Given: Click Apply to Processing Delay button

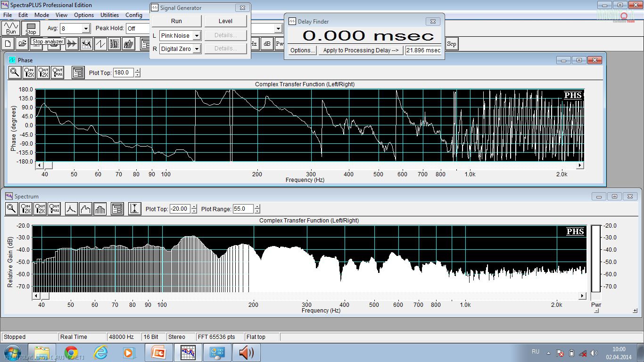Looking at the screenshot, I should [x=361, y=50].
